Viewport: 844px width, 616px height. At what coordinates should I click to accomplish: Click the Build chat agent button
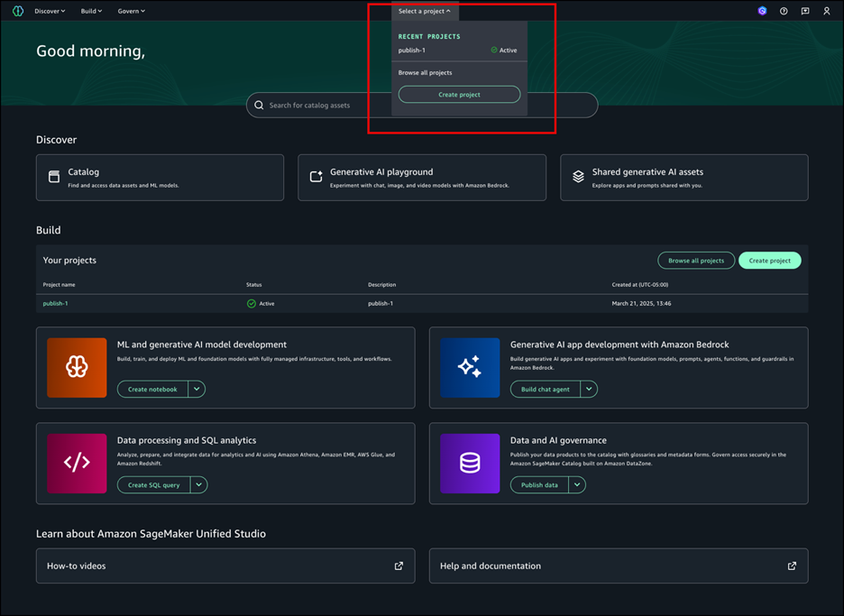point(546,389)
